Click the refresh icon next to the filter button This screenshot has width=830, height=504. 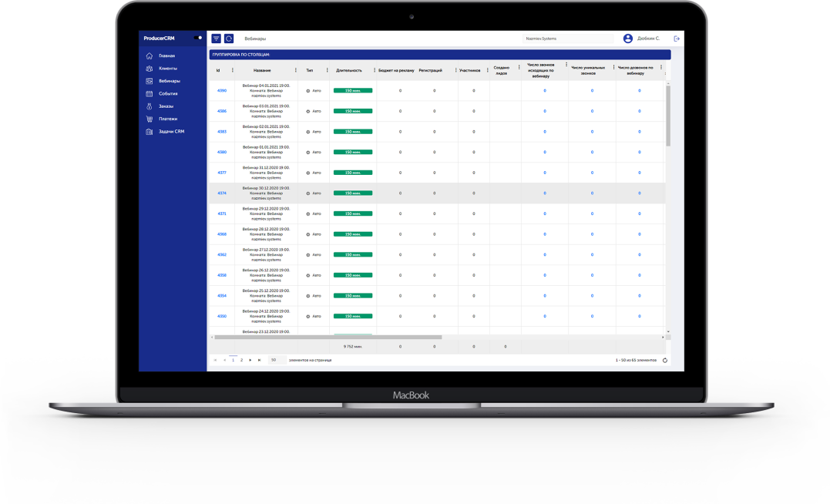(229, 39)
